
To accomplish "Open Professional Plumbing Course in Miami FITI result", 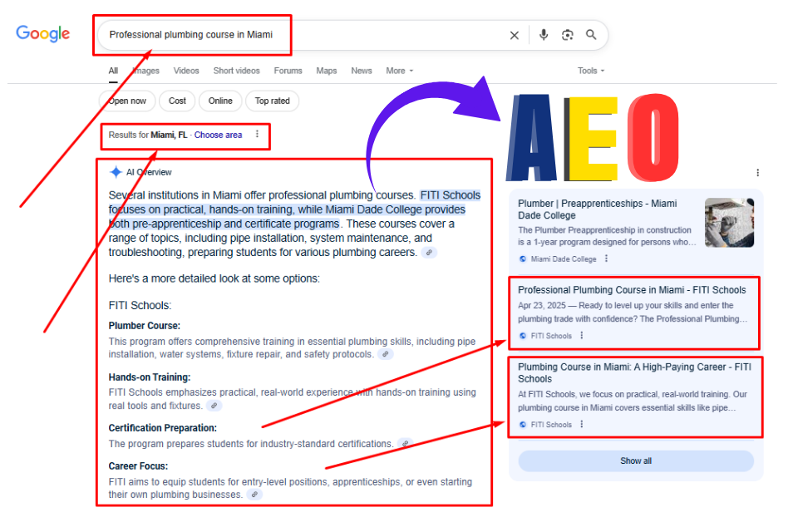I will tap(632, 289).
